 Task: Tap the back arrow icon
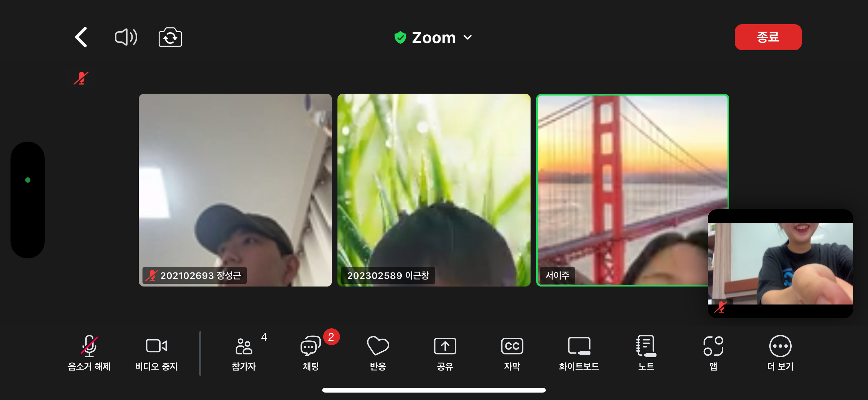click(x=81, y=37)
